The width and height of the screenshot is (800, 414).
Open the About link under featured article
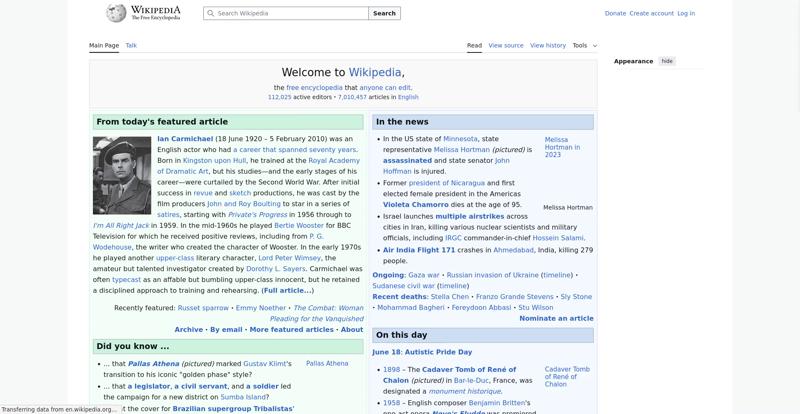[x=352, y=330]
